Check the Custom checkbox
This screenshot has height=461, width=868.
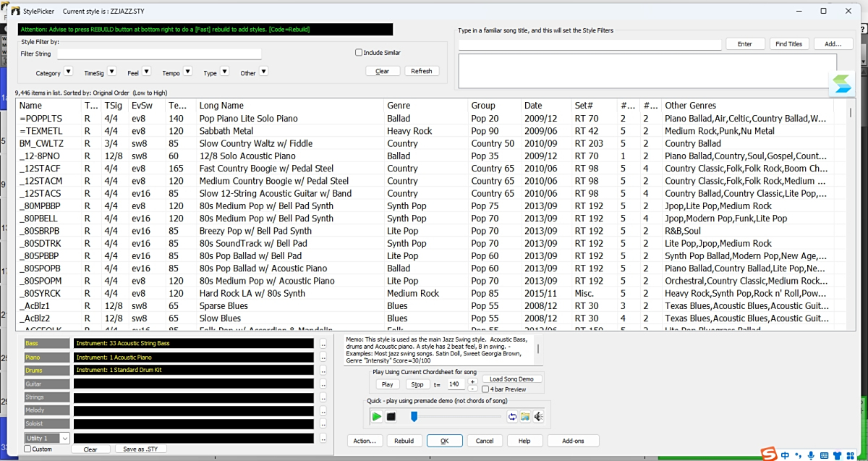[x=27, y=449]
